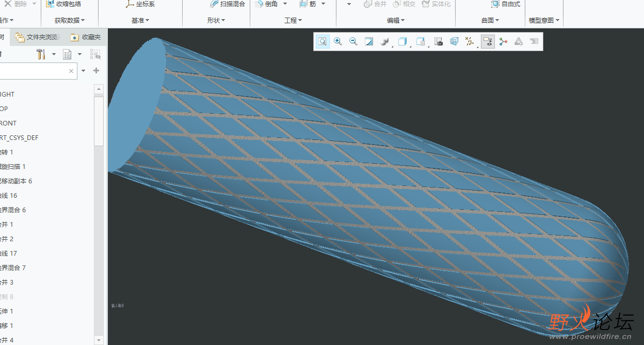Switch to the 文件夹浏览器 tab
The height and width of the screenshot is (345, 644).
coord(38,37)
